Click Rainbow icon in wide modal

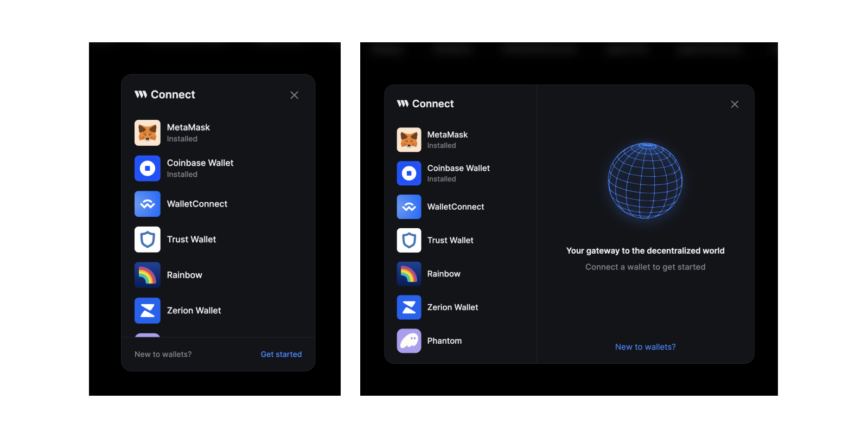[409, 274]
